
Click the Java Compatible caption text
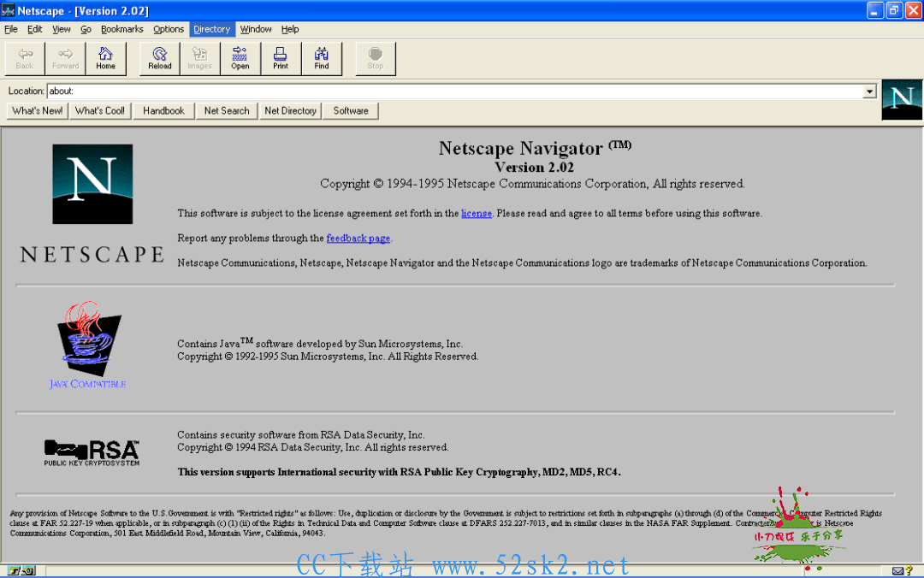[x=87, y=384]
